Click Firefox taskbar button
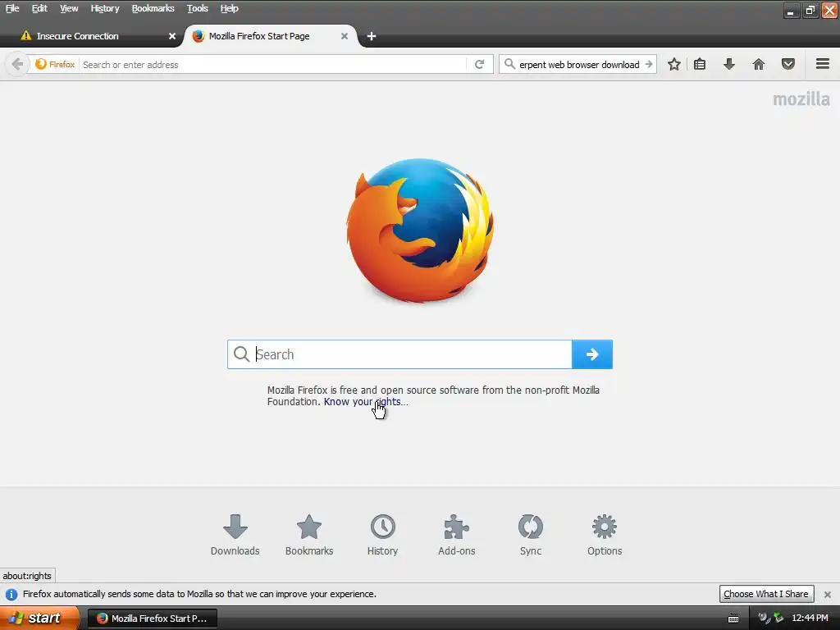This screenshot has width=840, height=630. [x=152, y=619]
